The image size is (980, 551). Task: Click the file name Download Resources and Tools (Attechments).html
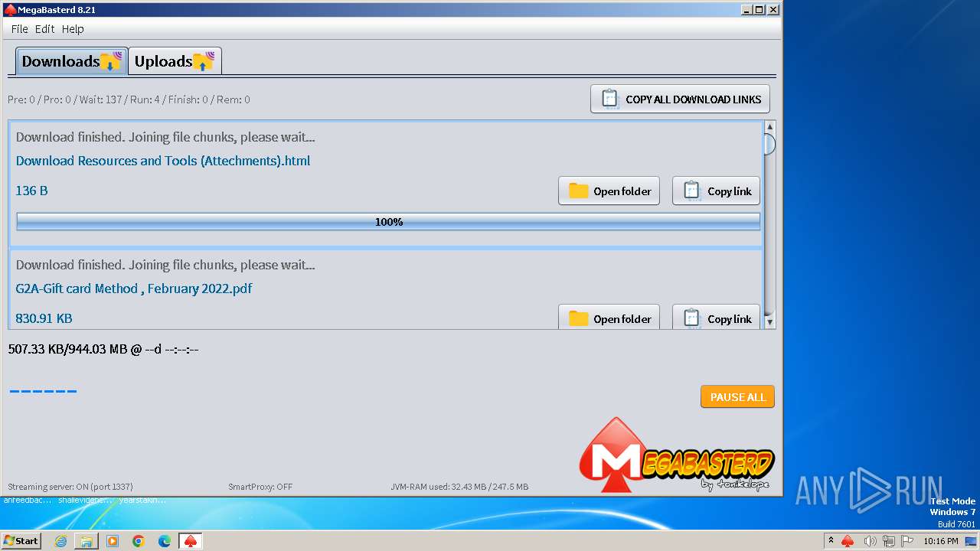163,161
